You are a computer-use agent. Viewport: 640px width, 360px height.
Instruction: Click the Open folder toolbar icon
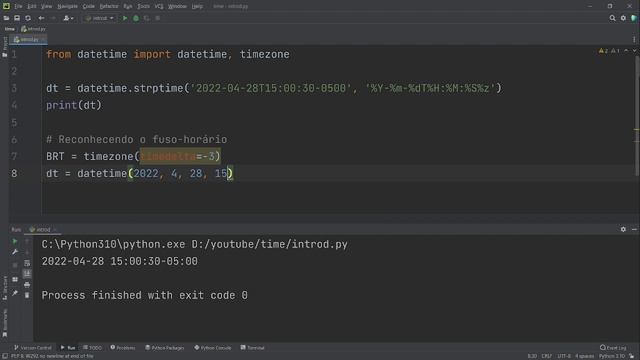tap(6, 18)
